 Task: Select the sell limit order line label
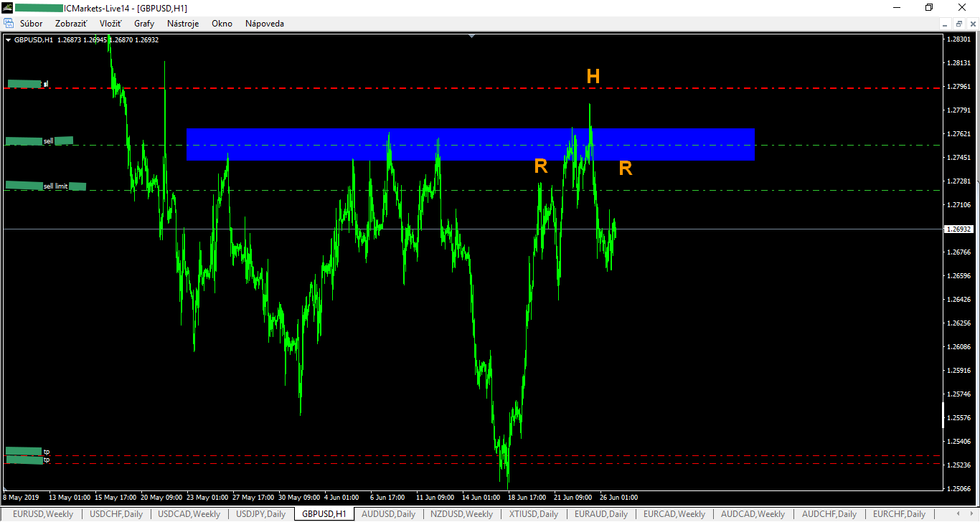[x=56, y=186]
